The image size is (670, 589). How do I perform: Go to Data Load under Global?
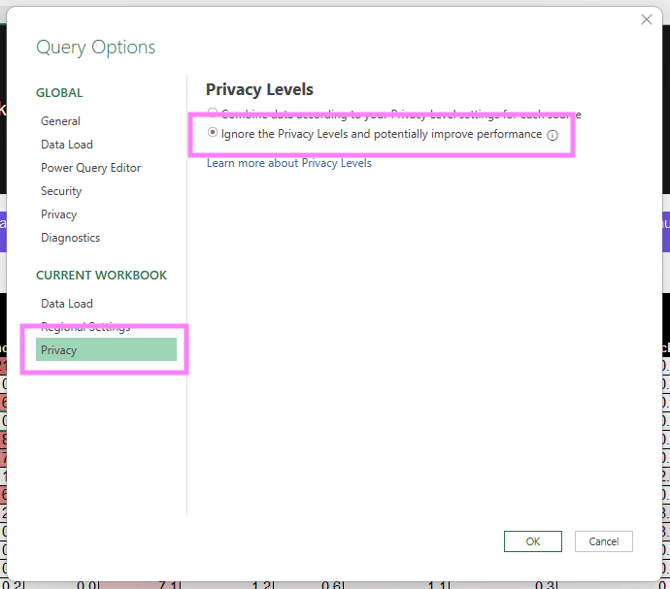[x=66, y=144]
